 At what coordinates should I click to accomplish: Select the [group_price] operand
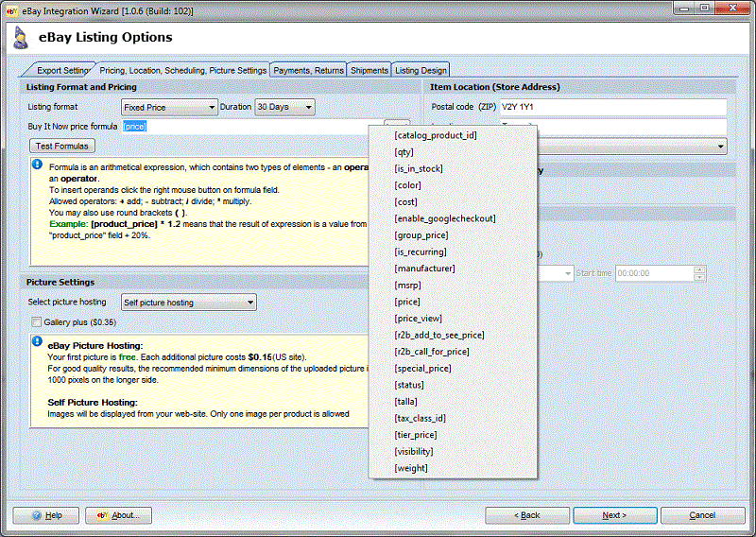(x=453, y=235)
